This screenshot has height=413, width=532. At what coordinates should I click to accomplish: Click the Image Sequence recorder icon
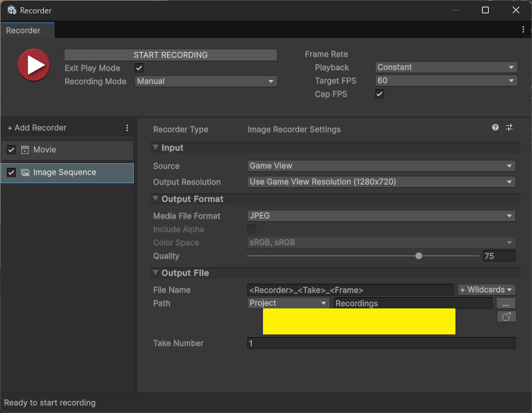25,173
